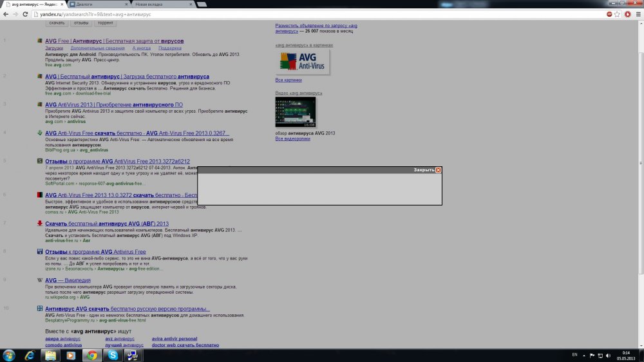Click the 'авира антивирус' related search

click(62, 339)
